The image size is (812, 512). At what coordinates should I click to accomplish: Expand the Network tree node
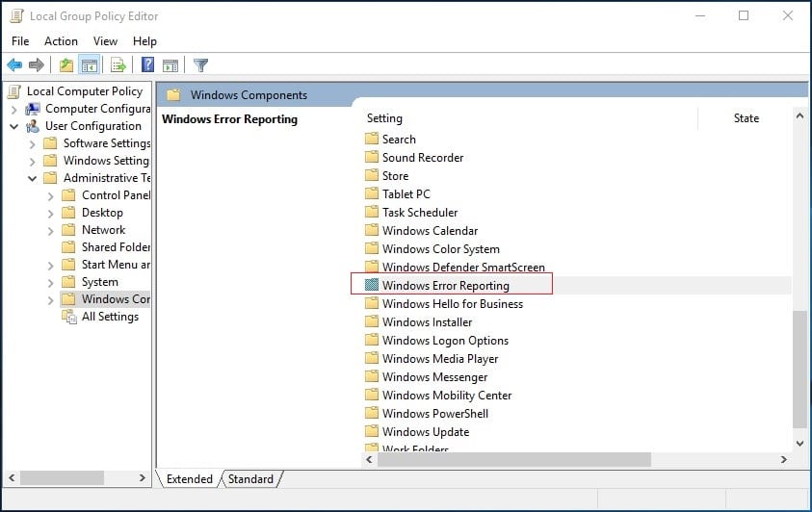[x=51, y=231]
